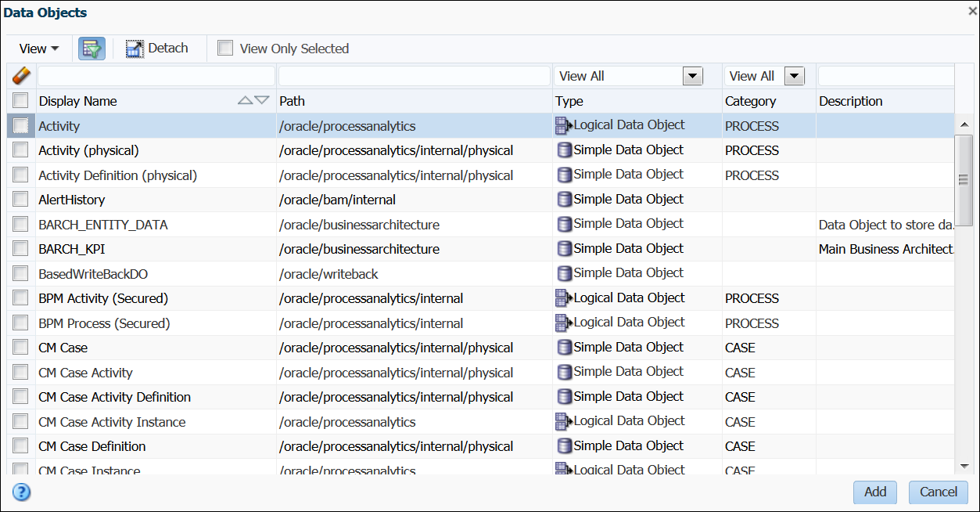Sort Display Name column descending
The image size is (980, 512).
point(262,100)
